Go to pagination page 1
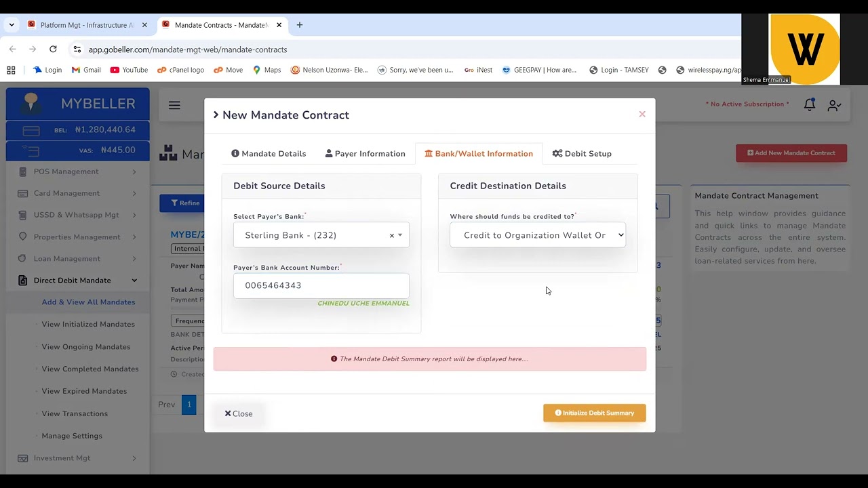This screenshot has height=488, width=868. pos(189,405)
